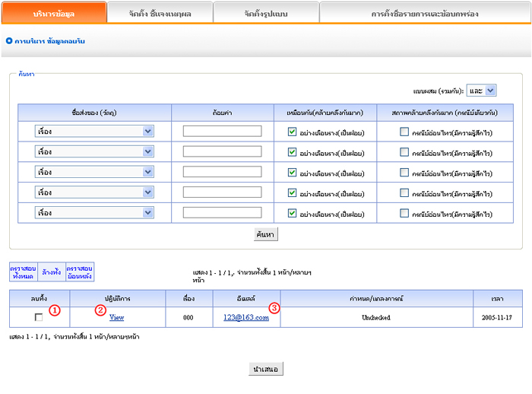This screenshot has width=532, height=394.
Task: Click the เวลา column header
Action: click(x=497, y=299)
